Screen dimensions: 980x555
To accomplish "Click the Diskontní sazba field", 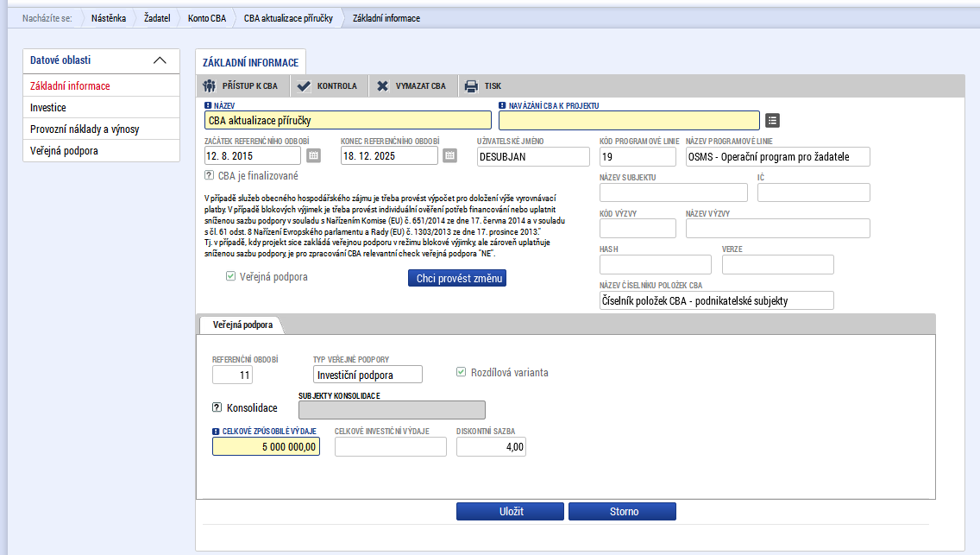I will point(491,446).
